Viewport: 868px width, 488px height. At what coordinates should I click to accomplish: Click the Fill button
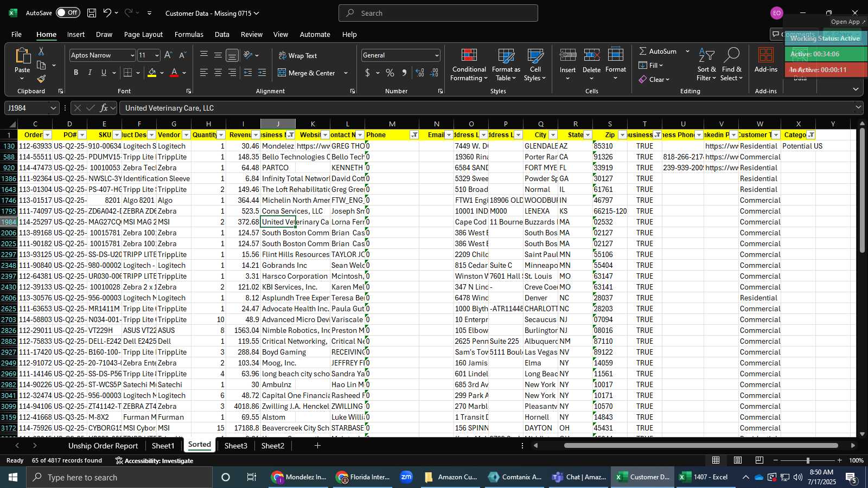651,65
